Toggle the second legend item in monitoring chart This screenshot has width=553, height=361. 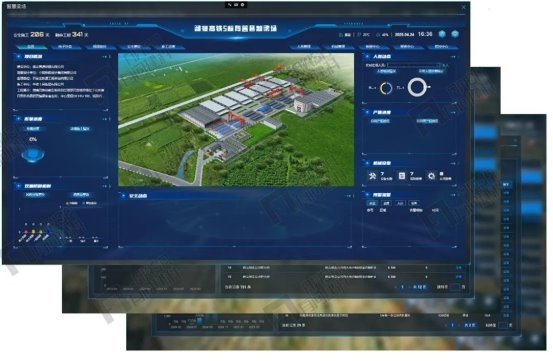click(x=90, y=203)
